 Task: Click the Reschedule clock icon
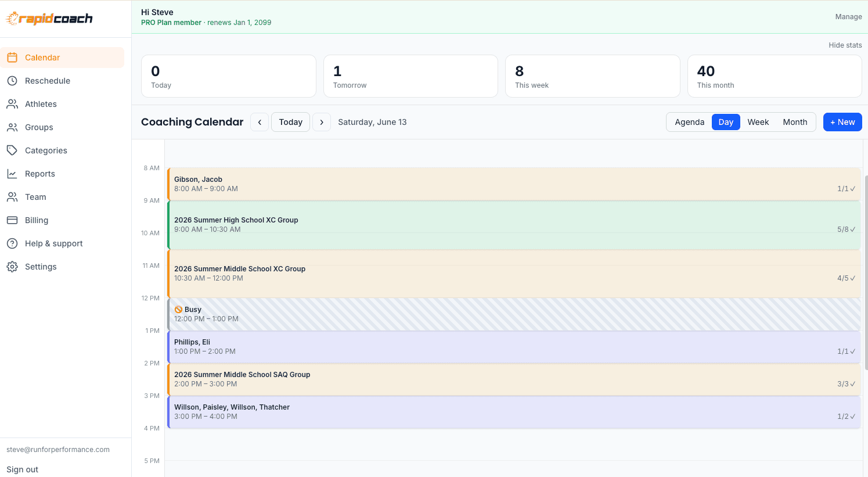12,81
